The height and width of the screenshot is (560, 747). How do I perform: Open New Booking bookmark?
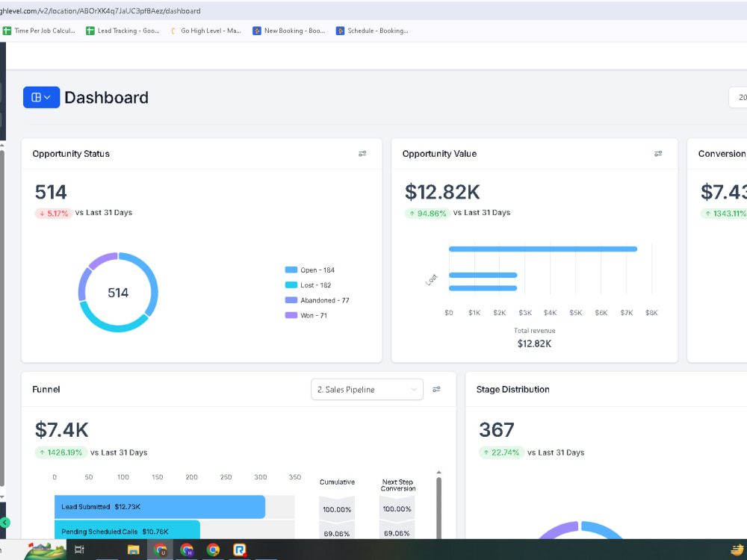289,31
